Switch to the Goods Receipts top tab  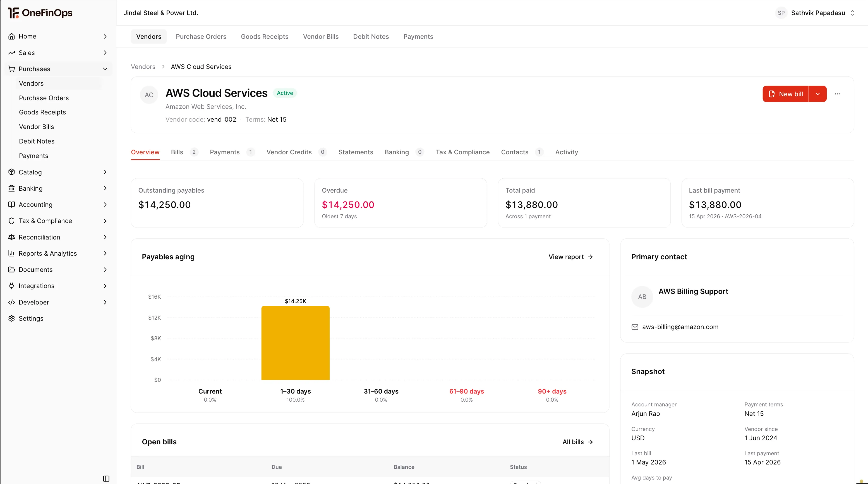pyautogui.click(x=265, y=36)
